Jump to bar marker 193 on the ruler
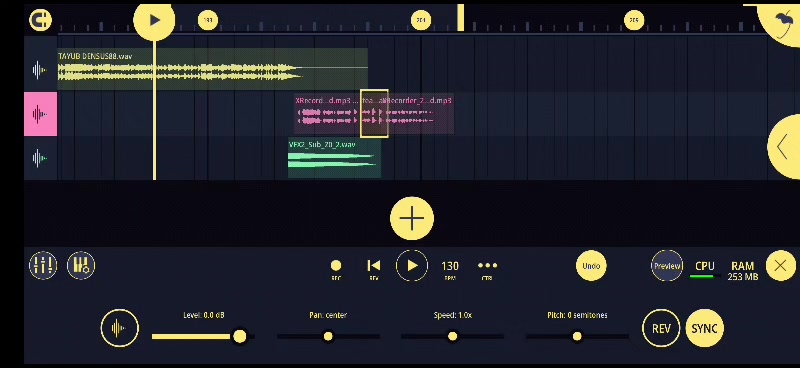The width and height of the screenshot is (800, 368). click(208, 20)
